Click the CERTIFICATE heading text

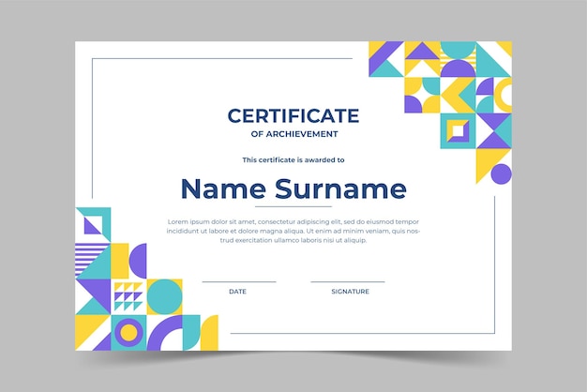pyautogui.click(x=293, y=115)
